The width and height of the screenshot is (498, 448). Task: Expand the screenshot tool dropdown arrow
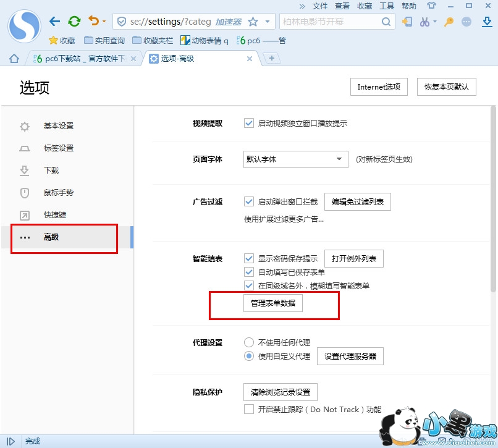(x=435, y=22)
